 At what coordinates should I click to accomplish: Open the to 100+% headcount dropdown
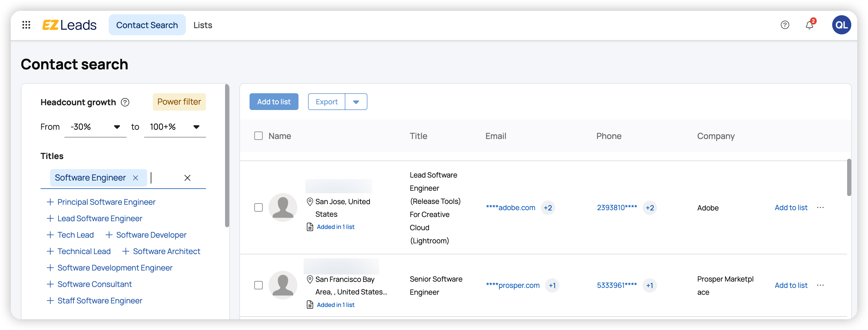(x=175, y=127)
